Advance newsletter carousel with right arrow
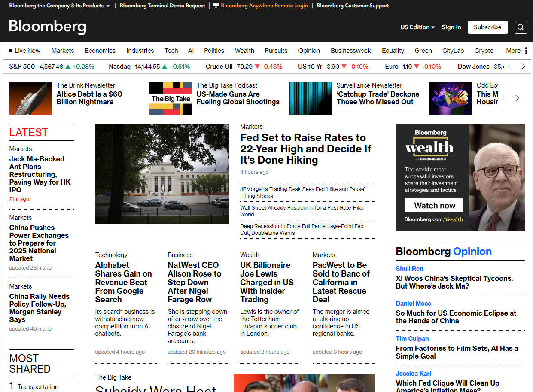 (x=517, y=98)
